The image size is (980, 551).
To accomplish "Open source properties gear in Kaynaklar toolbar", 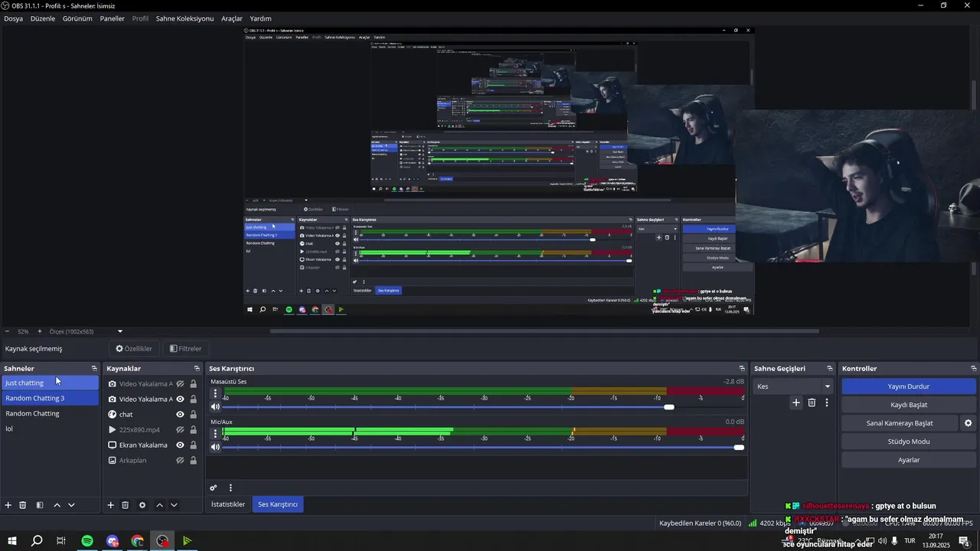I will [x=142, y=505].
